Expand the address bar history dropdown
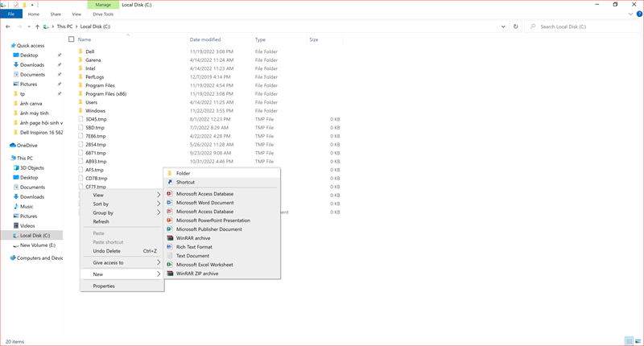Screen dimensions: 644x346 coord(503,27)
